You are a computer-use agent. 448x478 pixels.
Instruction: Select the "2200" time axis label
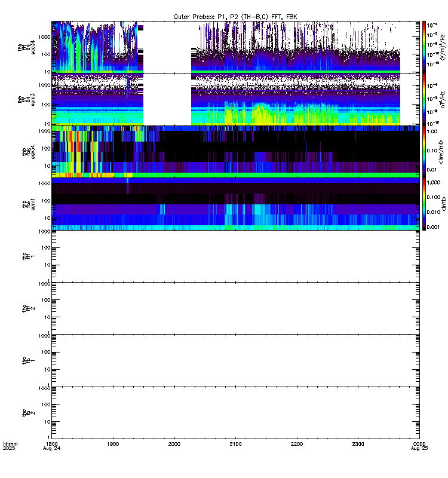[x=297, y=444]
